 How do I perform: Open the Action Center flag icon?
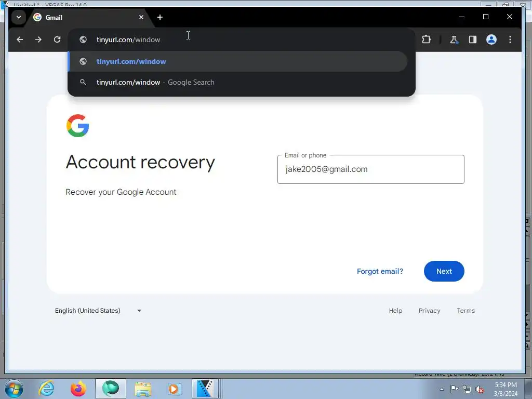click(454, 389)
